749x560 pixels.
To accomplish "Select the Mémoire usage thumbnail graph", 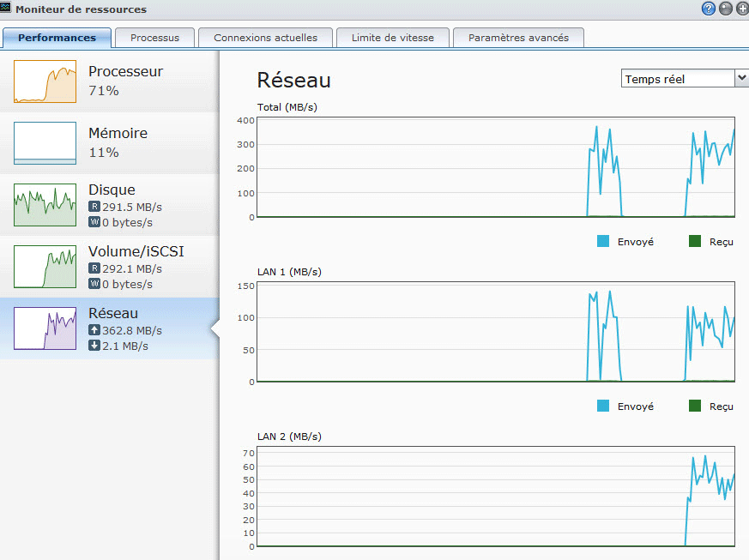I will click(45, 142).
